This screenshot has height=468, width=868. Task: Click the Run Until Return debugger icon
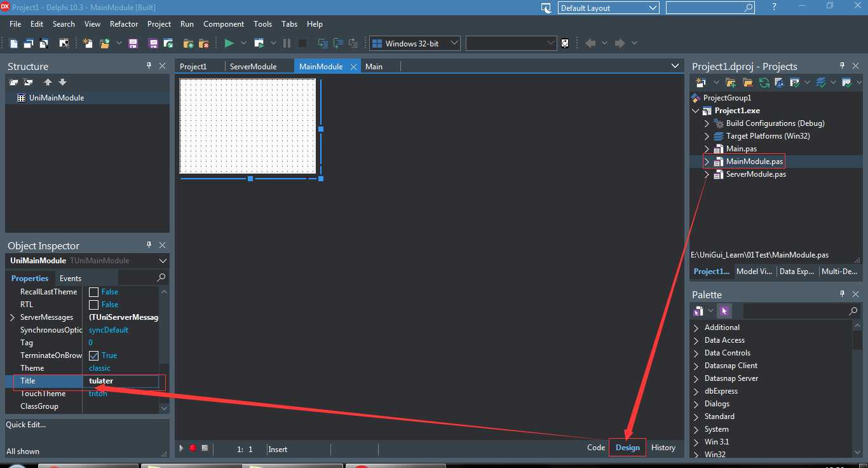tap(353, 43)
